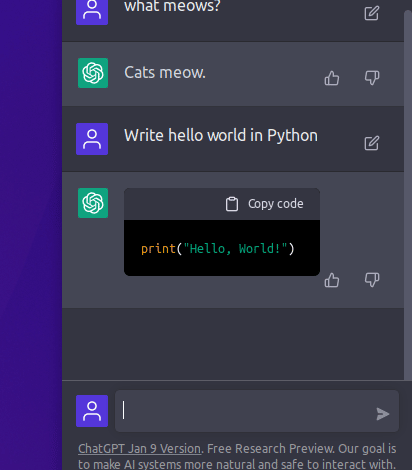412x470 pixels.
Task: Click the ChatGPT logo beside 'Cats meow.'
Action: pos(93,73)
